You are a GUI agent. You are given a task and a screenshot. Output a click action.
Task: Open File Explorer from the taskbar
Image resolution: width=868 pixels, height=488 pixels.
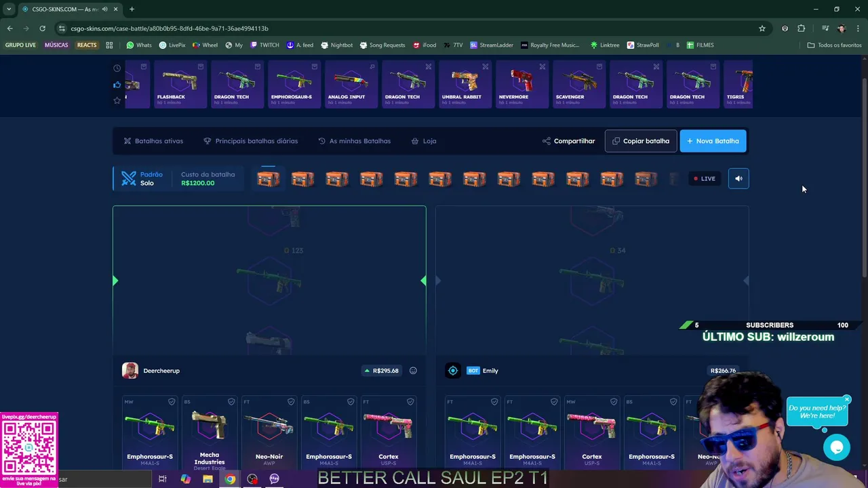208,479
